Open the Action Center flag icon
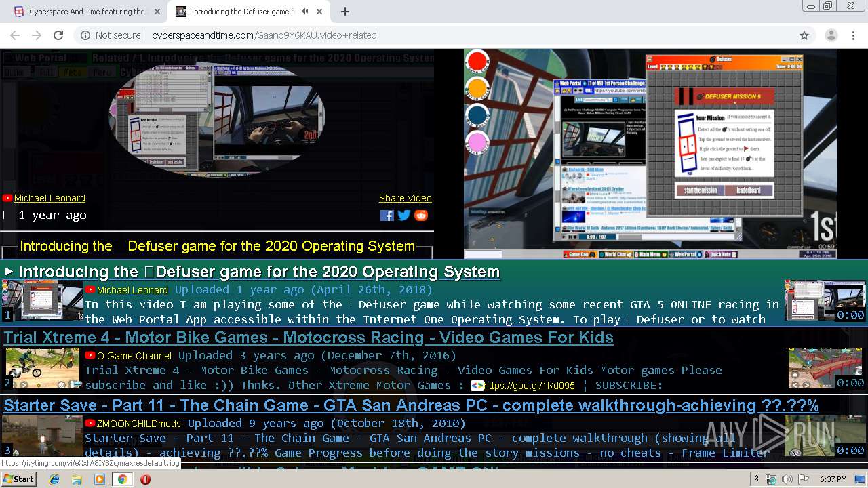The height and width of the screenshot is (488, 868). click(803, 479)
